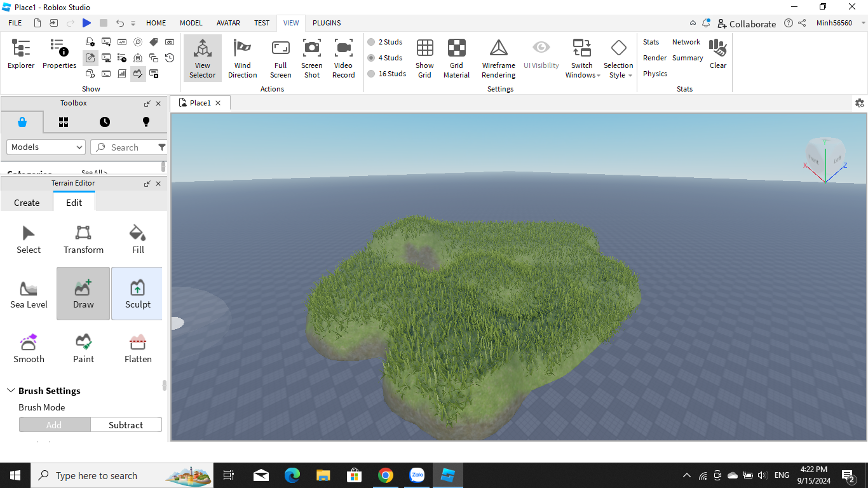
Task: Open Toolbox Recent clock tab
Action: tap(105, 122)
